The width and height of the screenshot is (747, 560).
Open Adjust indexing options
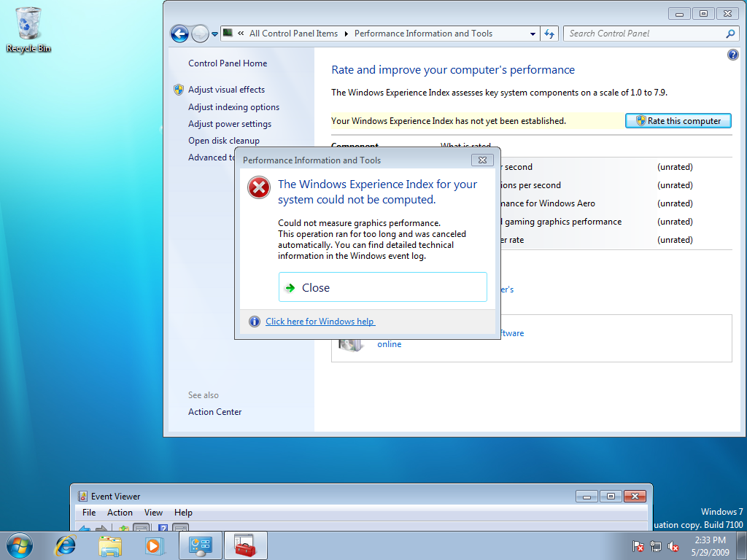coord(233,107)
